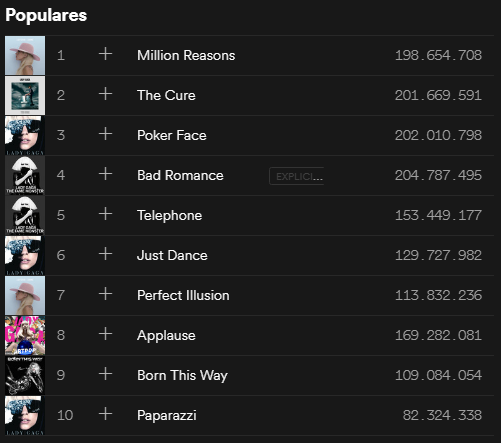The width and height of the screenshot is (501, 443).
Task: Open Applause ARTPOP cover thumbnail
Action: (x=25, y=335)
